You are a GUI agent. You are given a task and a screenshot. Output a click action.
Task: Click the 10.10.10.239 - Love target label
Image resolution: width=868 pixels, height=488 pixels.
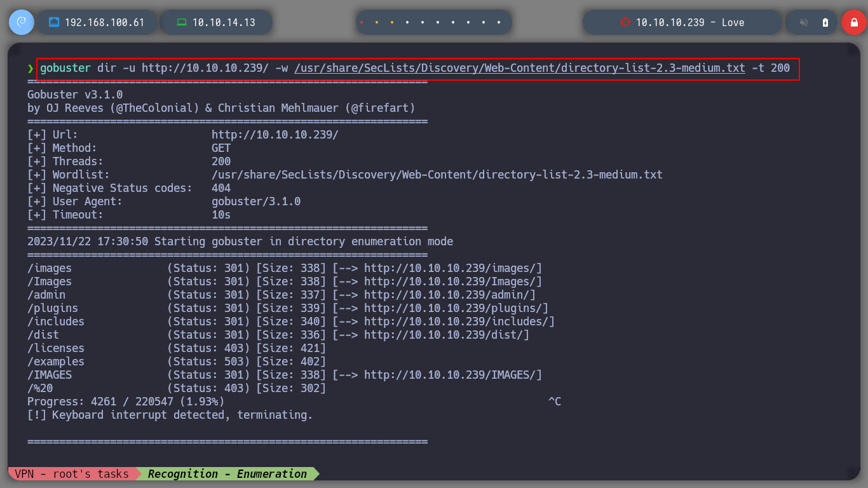tap(689, 22)
